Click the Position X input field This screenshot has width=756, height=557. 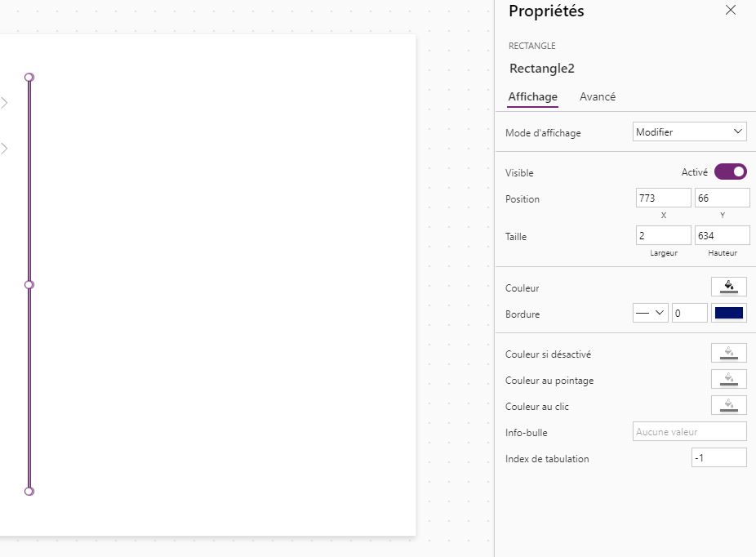click(x=664, y=198)
